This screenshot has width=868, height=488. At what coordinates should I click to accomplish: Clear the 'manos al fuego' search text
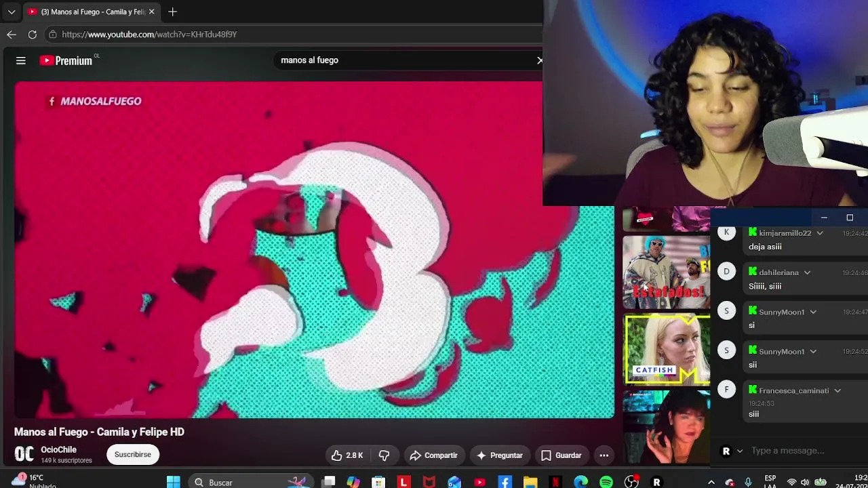pos(539,60)
